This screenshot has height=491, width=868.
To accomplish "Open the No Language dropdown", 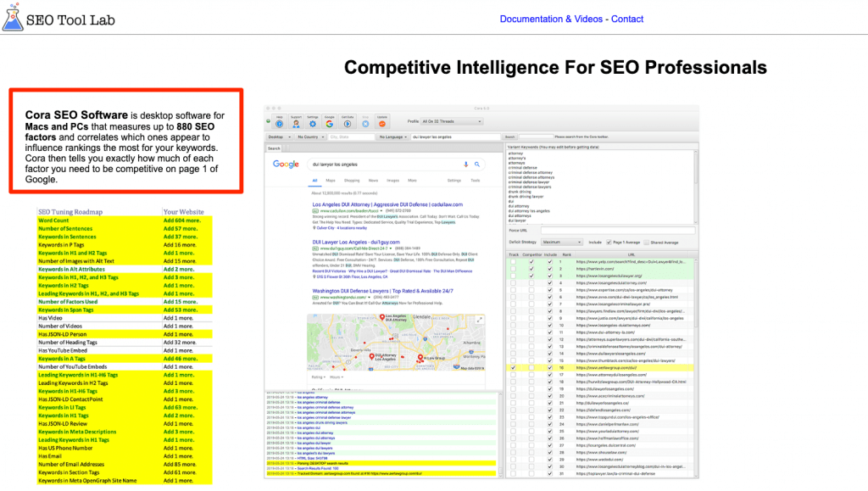I will pos(392,137).
